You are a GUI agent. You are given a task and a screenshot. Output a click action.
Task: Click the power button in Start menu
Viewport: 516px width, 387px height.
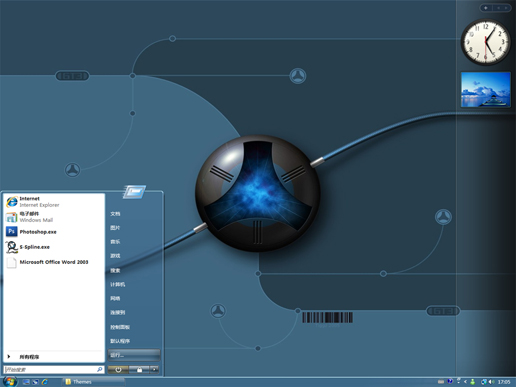[118, 369]
